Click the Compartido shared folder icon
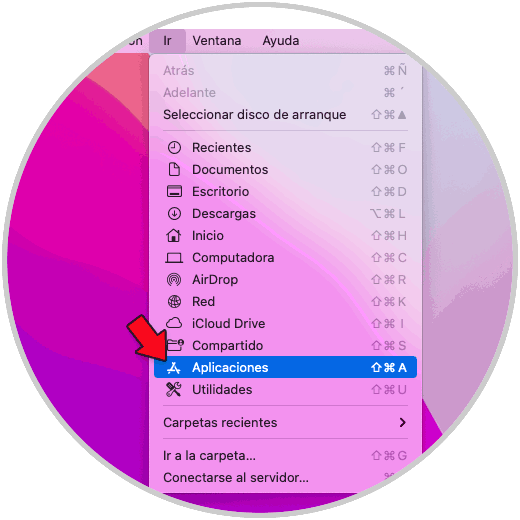 click(x=175, y=345)
